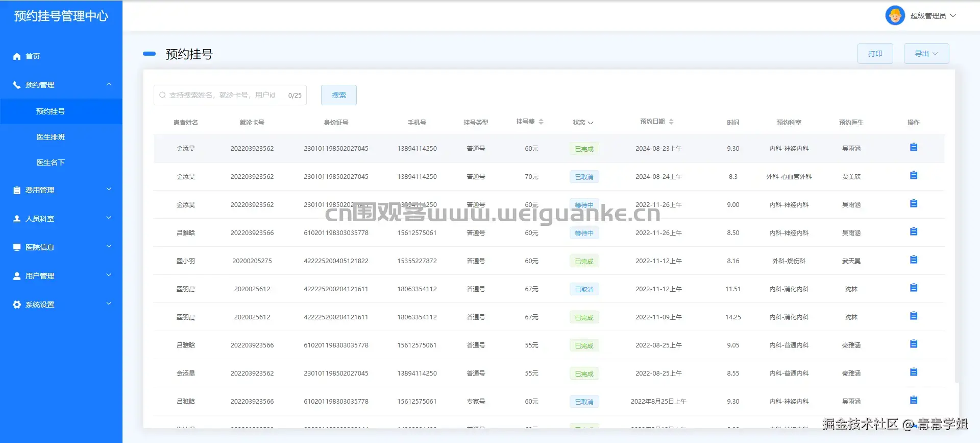The width and height of the screenshot is (980, 443).
Task: Expand the 系统设置 menu chevron
Action: tap(109, 304)
